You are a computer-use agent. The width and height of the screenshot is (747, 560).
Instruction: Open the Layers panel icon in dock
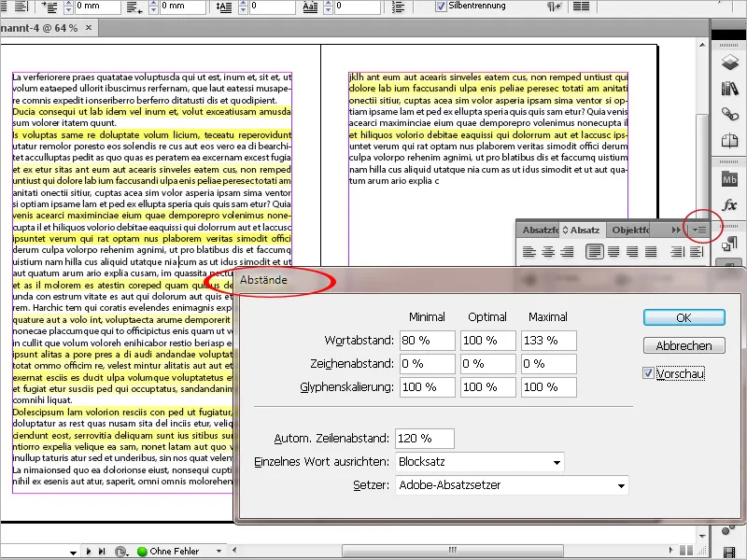point(729,63)
